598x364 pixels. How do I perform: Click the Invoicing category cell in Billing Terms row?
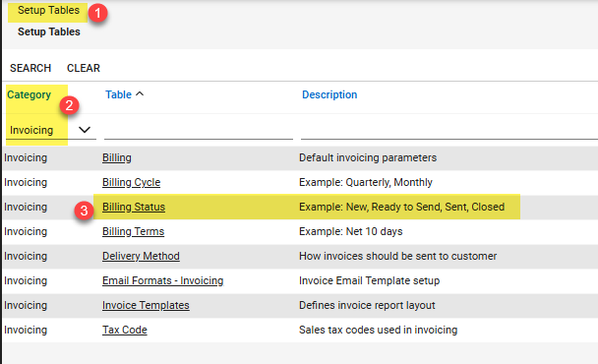(26, 231)
